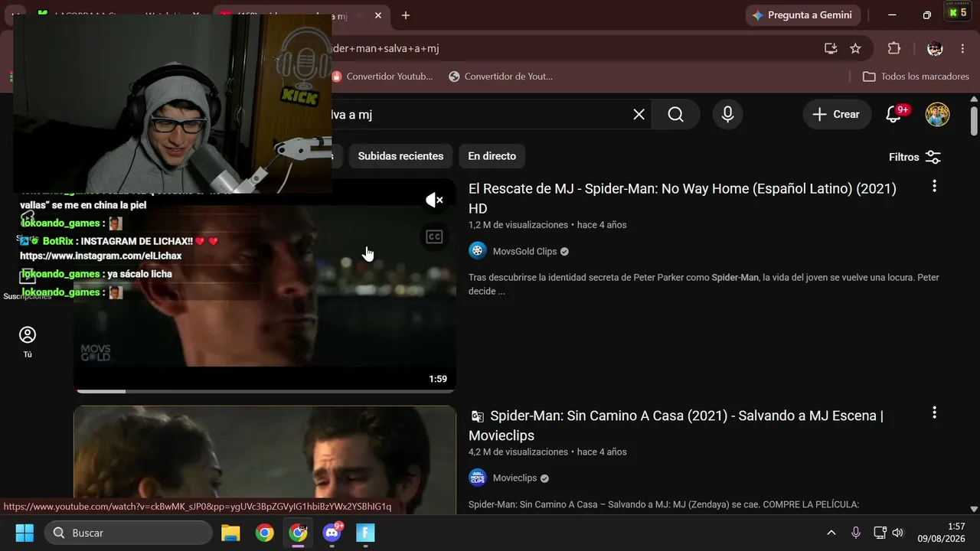
Task: Open the Chrome profile avatar
Action: pyautogui.click(x=935, y=48)
